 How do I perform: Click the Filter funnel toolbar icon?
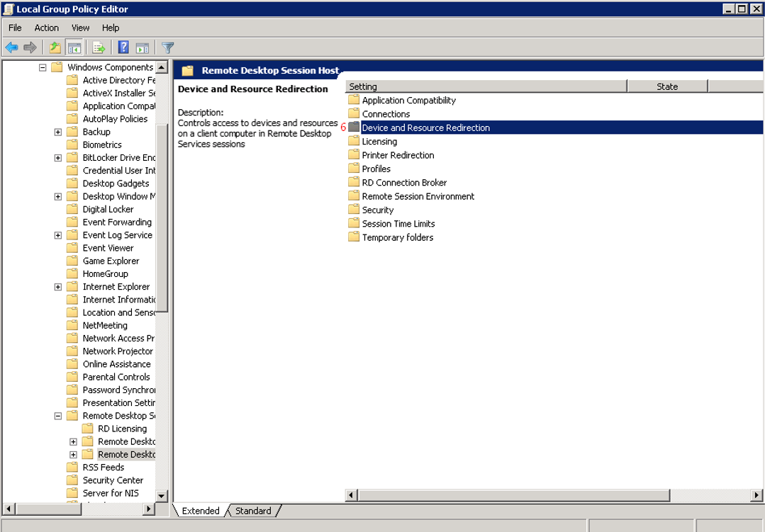click(x=168, y=47)
